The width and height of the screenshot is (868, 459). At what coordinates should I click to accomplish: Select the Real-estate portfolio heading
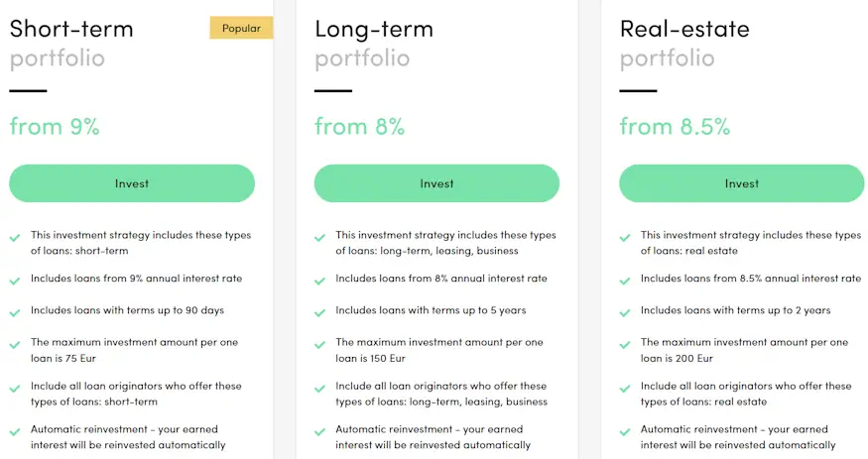pos(684,29)
